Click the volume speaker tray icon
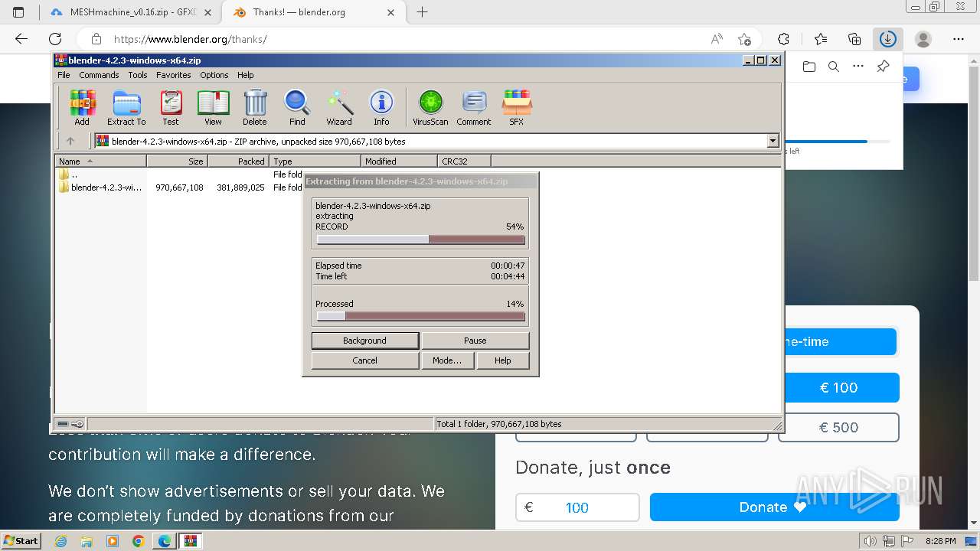This screenshot has height=551, width=980. tap(869, 541)
